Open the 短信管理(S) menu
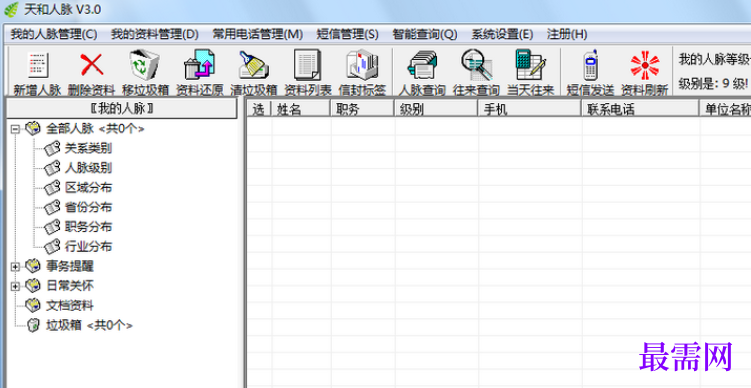The image size is (751, 388). point(348,34)
